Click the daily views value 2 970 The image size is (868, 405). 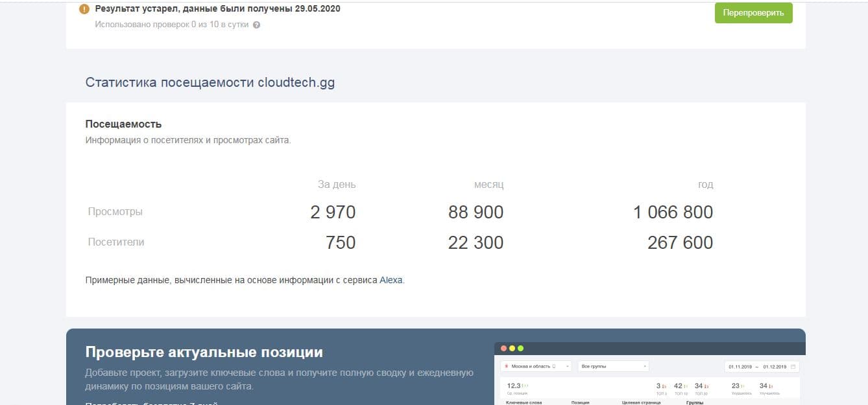(x=333, y=213)
